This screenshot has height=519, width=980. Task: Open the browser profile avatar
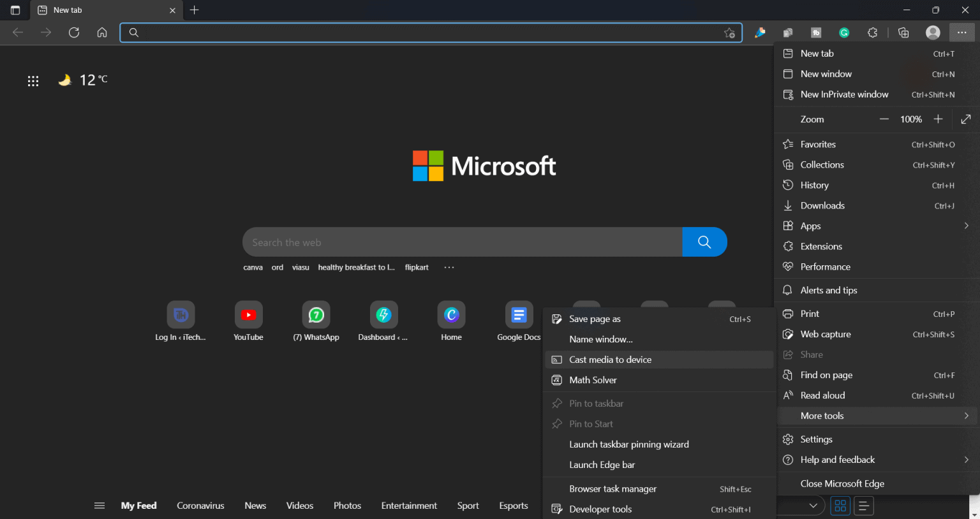click(x=933, y=32)
